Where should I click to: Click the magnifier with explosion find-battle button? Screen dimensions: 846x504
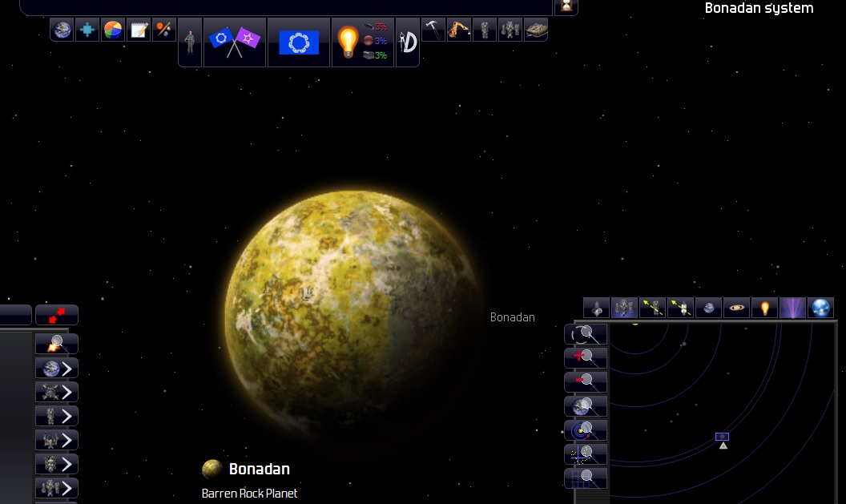coord(57,344)
